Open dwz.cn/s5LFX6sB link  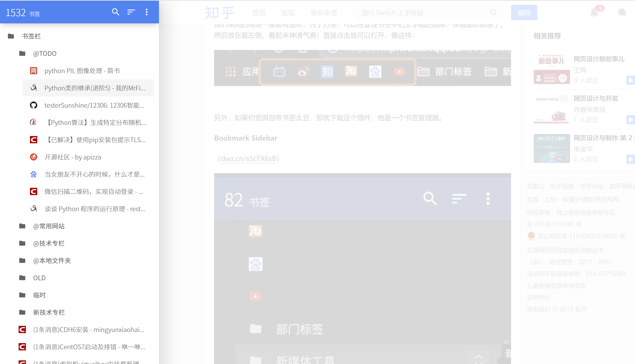248,158
